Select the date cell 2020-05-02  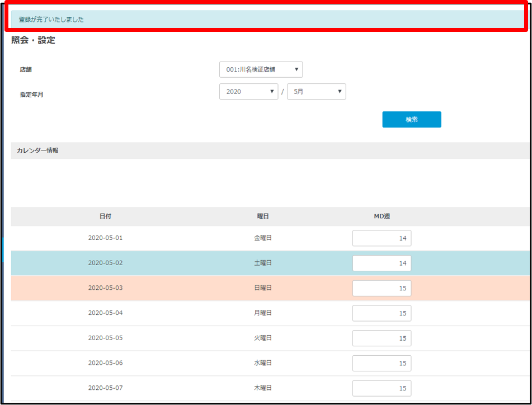point(105,263)
